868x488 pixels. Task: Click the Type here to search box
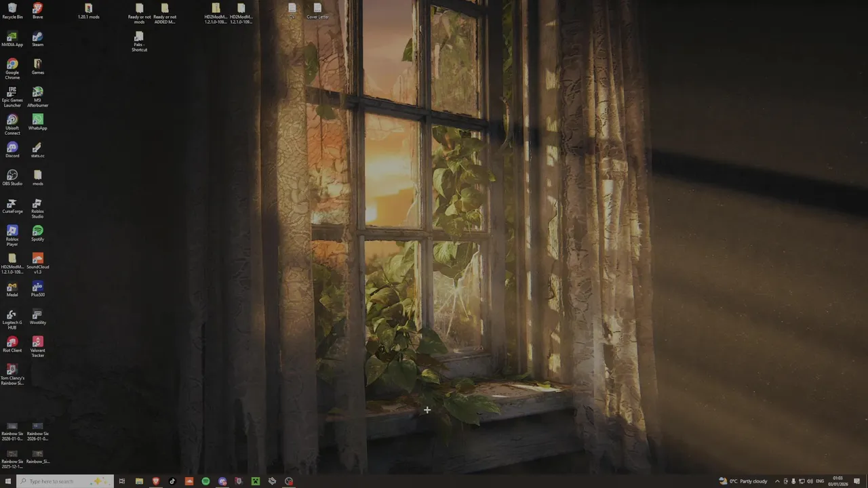pos(65,481)
